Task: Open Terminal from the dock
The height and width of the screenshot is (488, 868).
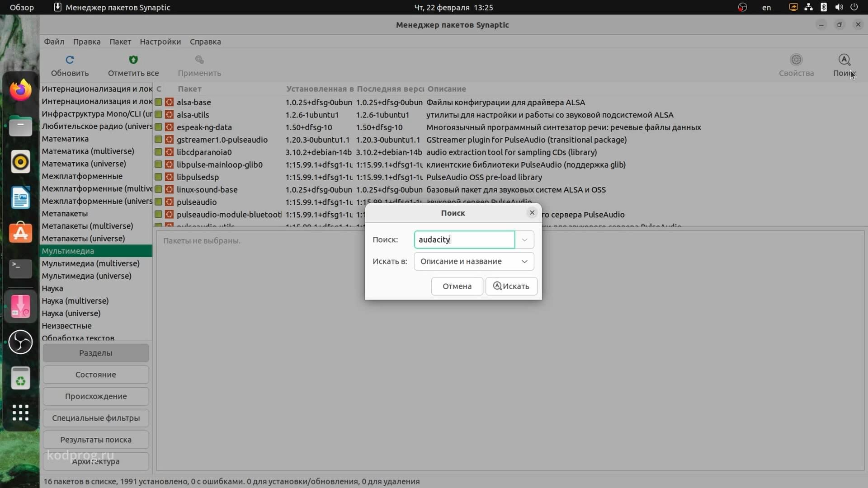Action: tap(20, 269)
